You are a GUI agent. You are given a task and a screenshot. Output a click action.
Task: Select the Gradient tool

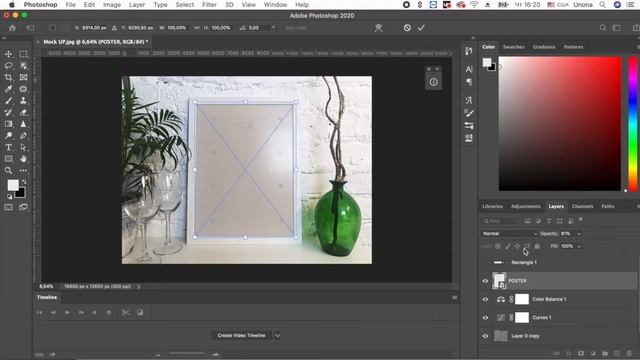8,124
